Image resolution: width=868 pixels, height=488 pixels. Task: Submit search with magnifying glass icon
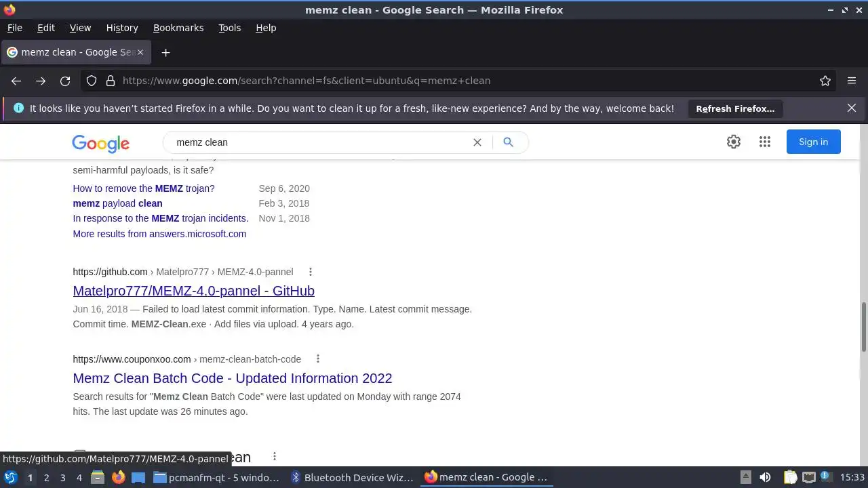click(508, 142)
